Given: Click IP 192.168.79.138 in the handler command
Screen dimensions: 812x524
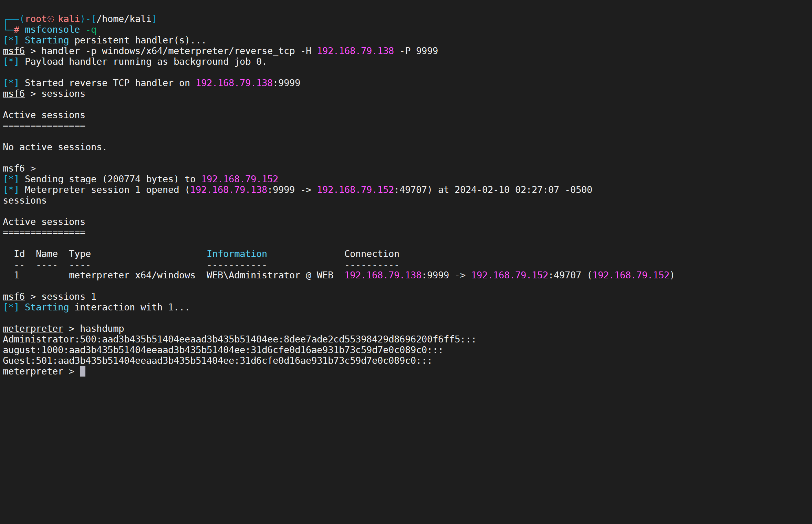Looking at the screenshot, I should click(355, 51).
